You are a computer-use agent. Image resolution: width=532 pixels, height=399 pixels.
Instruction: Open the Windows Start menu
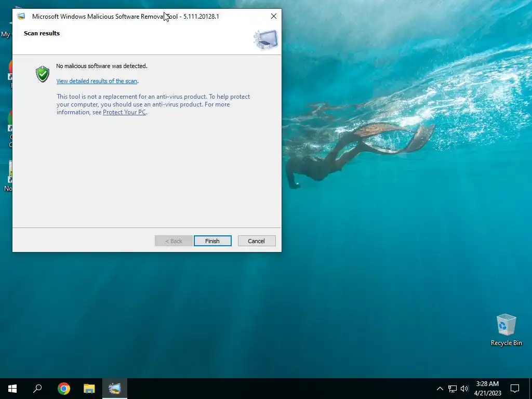click(x=12, y=389)
